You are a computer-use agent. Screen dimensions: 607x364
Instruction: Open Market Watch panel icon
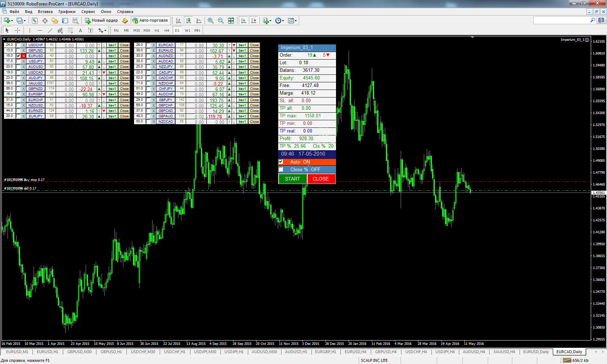click(35, 21)
